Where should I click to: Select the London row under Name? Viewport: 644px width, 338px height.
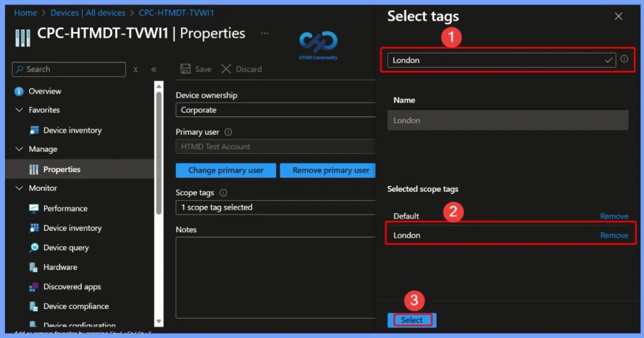tap(508, 120)
